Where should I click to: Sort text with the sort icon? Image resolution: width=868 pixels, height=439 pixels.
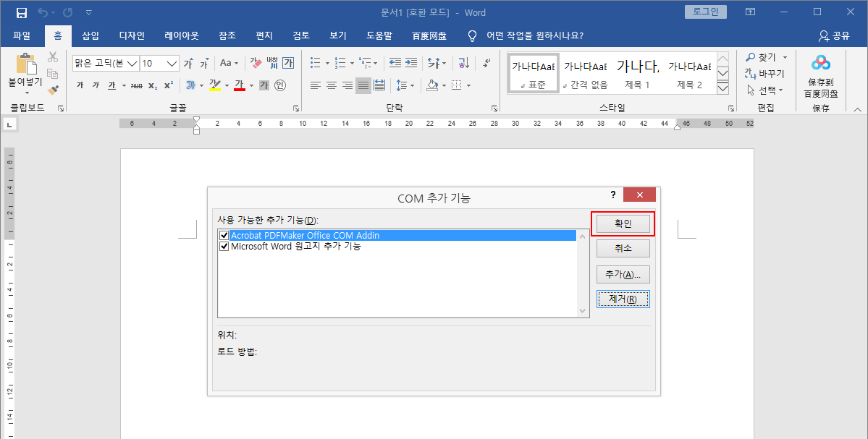pyautogui.click(x=464, y=63)
